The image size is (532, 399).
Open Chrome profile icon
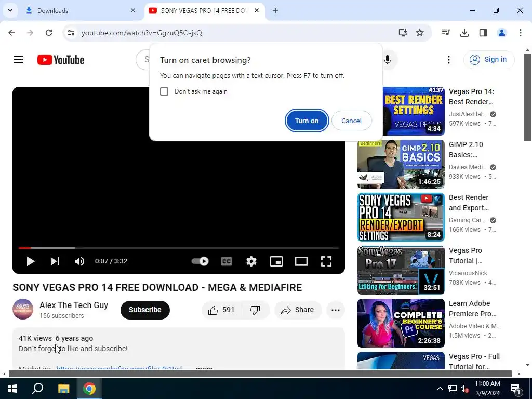[501, 33]
